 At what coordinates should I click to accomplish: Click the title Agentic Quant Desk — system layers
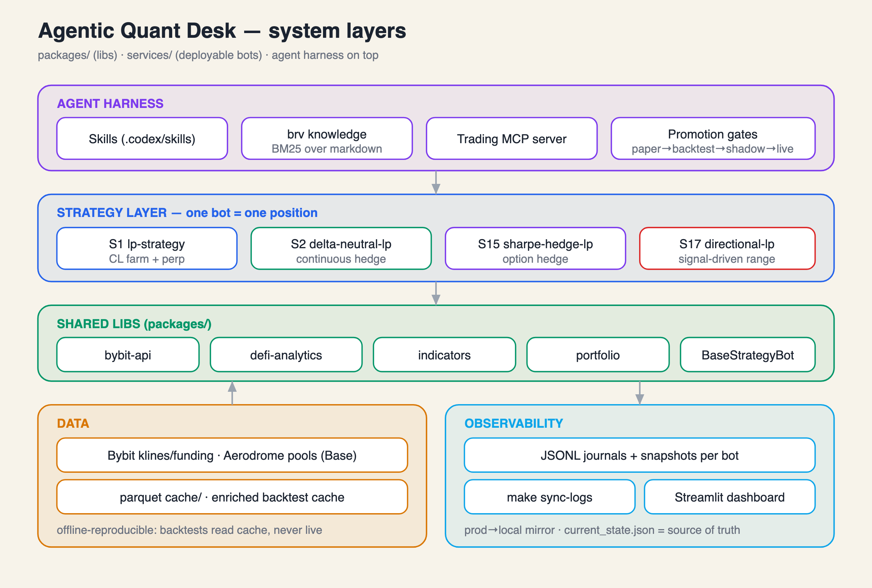(222, 31)
